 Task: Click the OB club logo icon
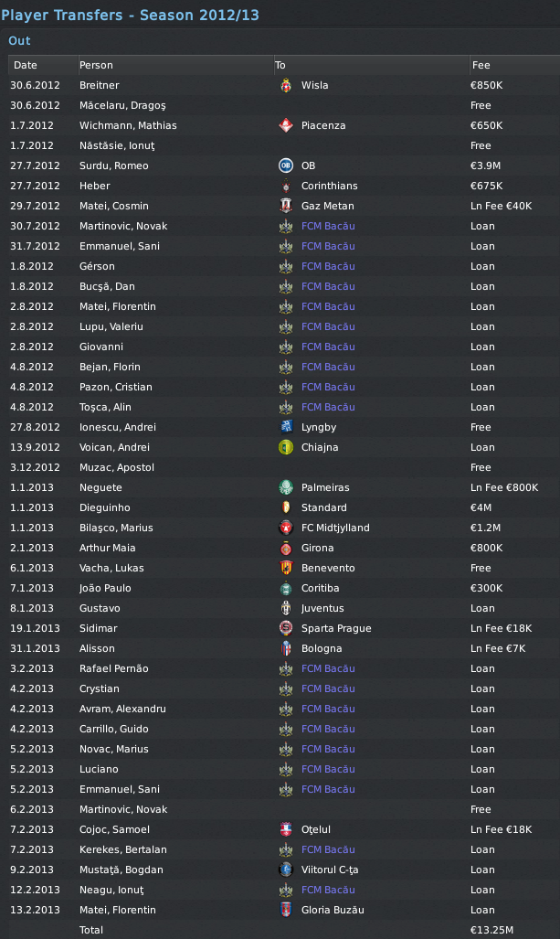point(285,165)
